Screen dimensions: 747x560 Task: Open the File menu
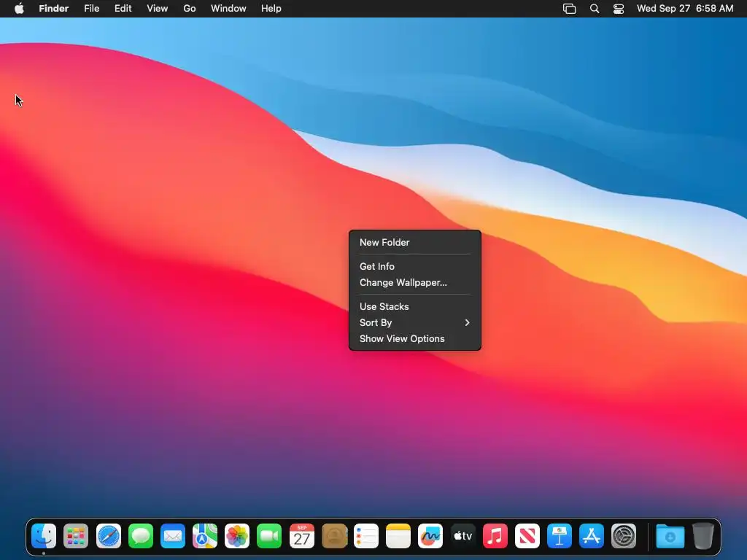click(x=91, y=9)
